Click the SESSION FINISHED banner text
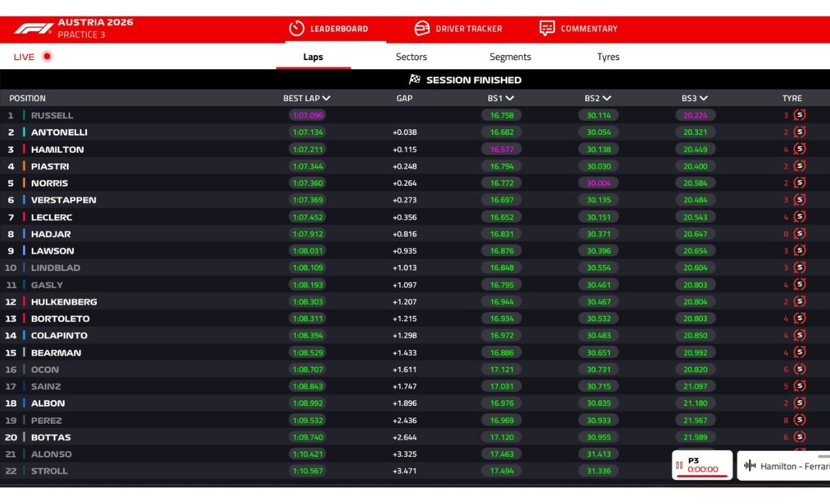Viewport: 830px width, 504px height. (474, 80)
